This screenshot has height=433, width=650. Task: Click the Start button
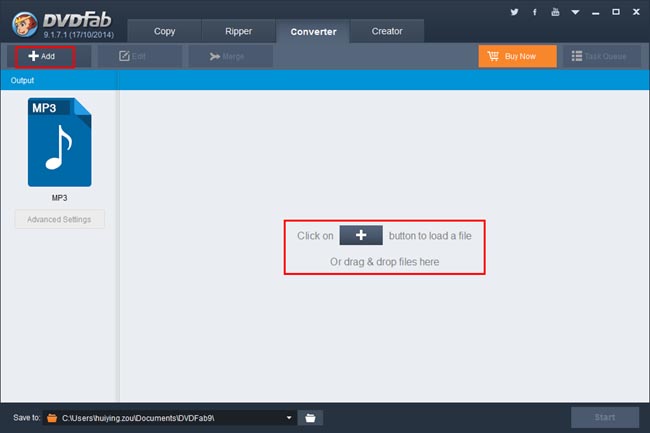click(x=605, y=417)
